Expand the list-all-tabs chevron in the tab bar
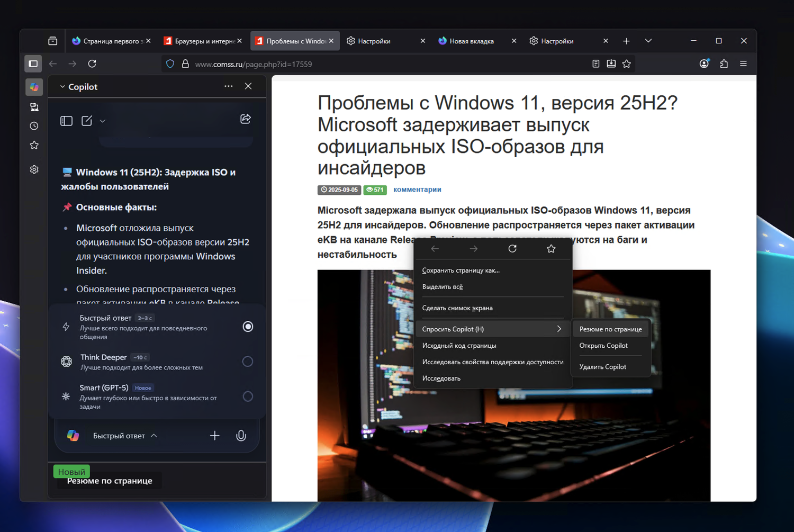This screenshot has height=532, width=794. (x=648, y=41)
